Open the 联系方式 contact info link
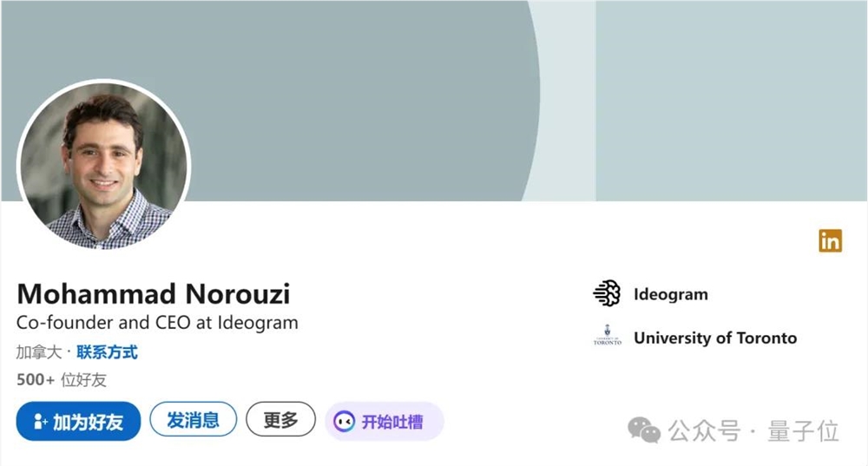The width and height of the screenshot is (868, 466). [x=107, y=352]
